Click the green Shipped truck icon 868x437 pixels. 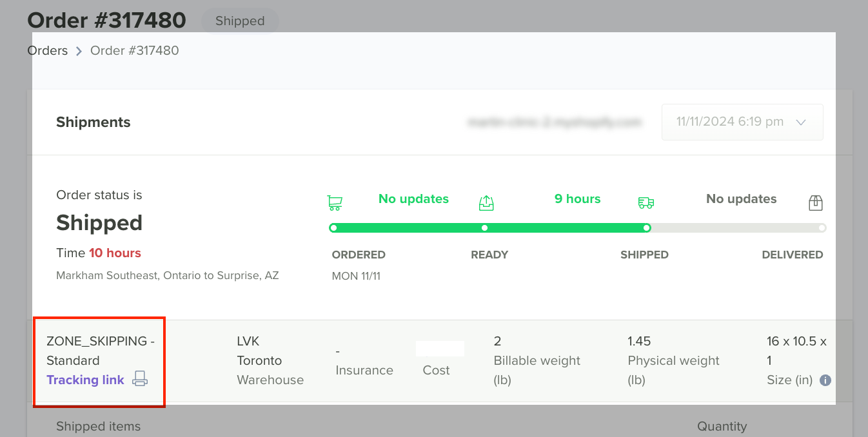(646, 203)
